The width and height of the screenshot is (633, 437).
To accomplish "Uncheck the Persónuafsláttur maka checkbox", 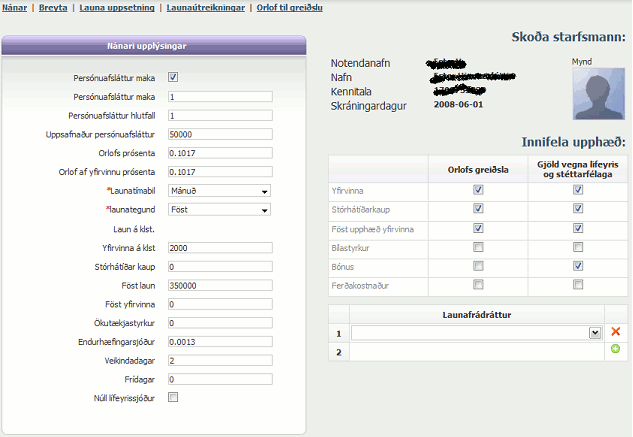I will point(173,77).
